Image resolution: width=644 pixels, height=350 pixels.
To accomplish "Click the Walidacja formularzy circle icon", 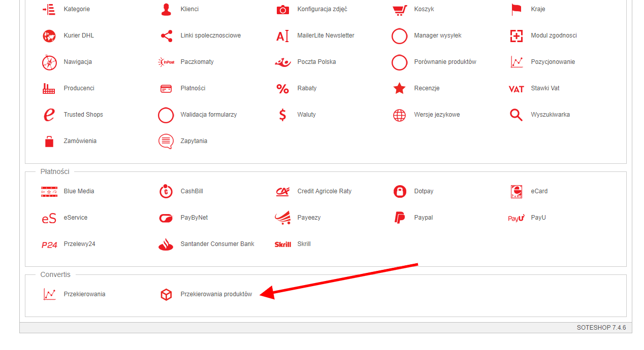I will tap(166, 115).
